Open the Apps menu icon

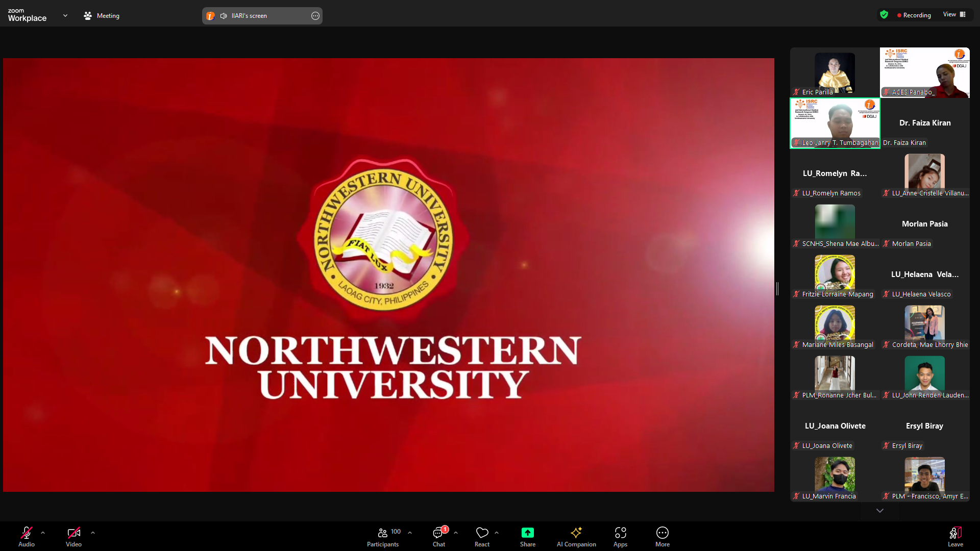point(620,536)
